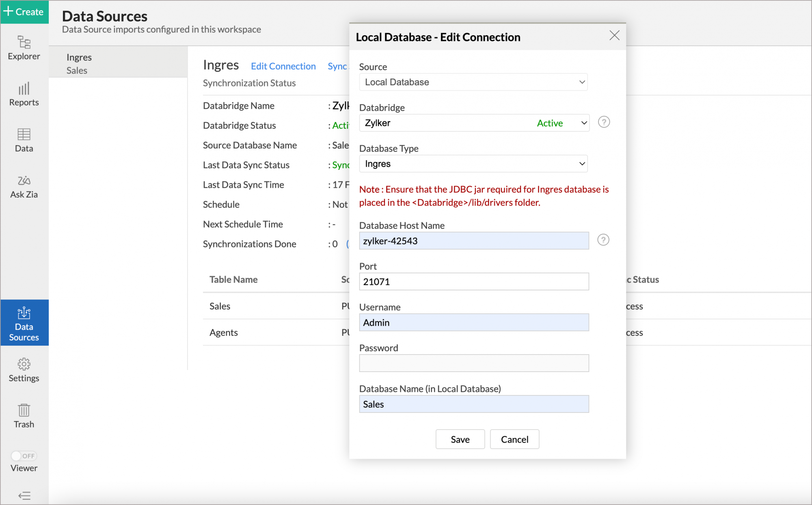Toggle Viewer mode on
812x505 pixels.
click(x=24, y=456)
